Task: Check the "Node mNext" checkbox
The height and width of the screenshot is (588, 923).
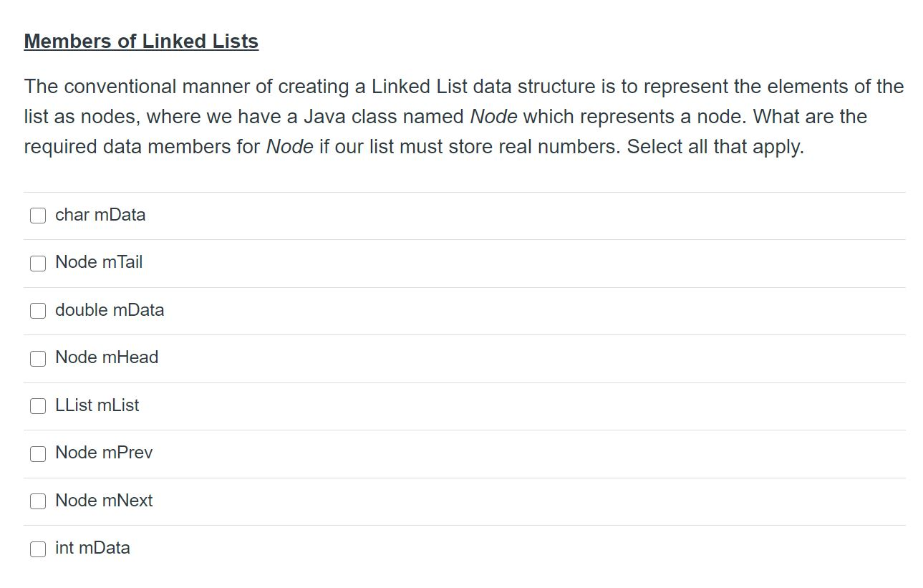Action: [37, 501]
